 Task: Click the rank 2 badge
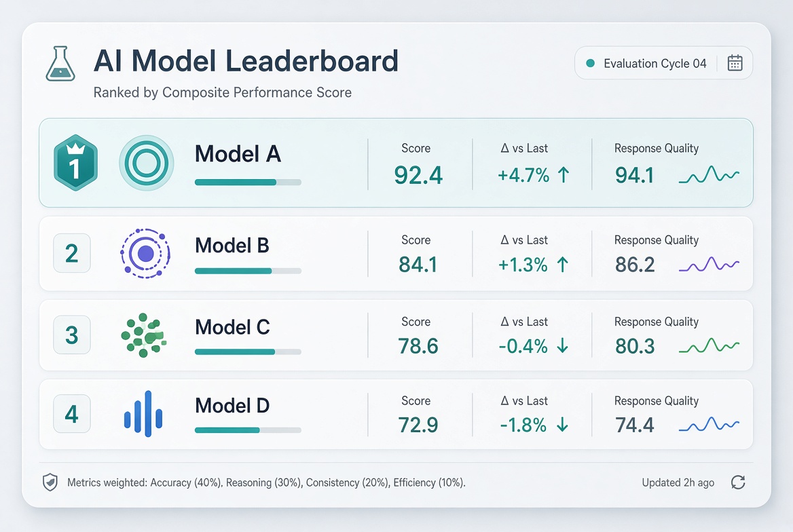pos(72,253)
